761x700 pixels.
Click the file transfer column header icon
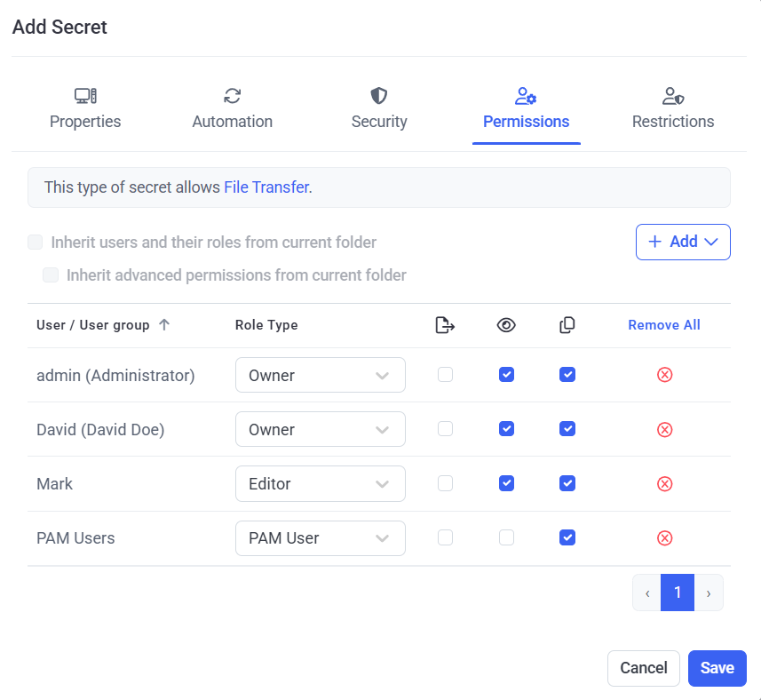coord(445,325)
